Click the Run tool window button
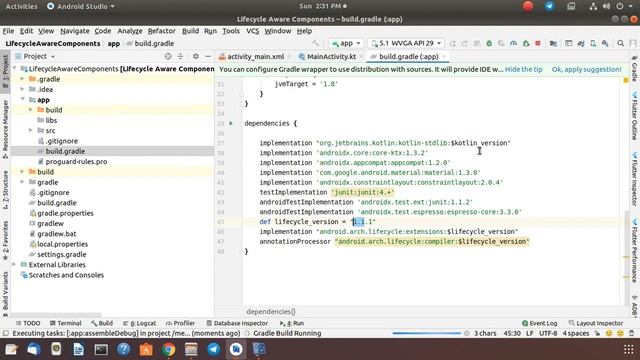 tap(292, 323)
